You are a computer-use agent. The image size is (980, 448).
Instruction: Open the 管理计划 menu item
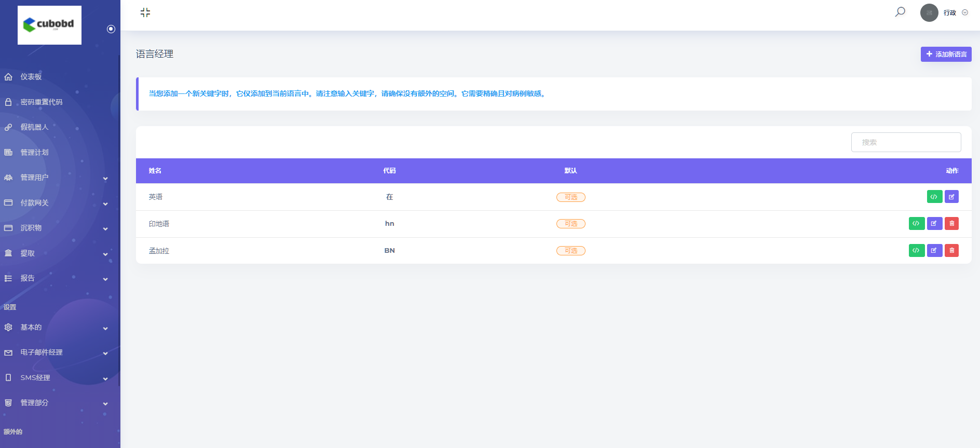pos(34,153)
